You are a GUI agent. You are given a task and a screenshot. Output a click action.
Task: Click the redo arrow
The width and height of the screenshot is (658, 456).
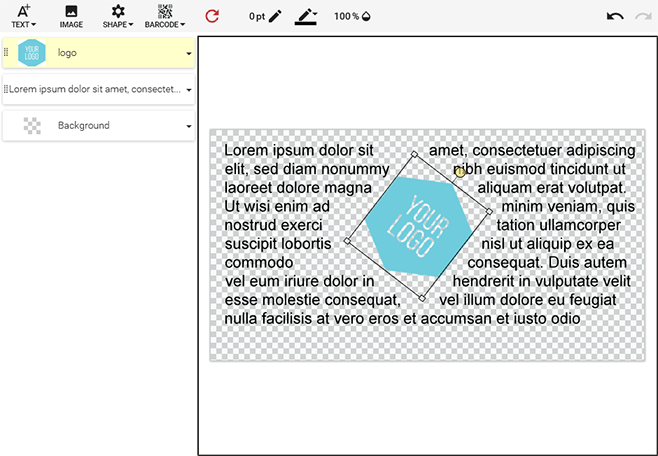(642, 17)
